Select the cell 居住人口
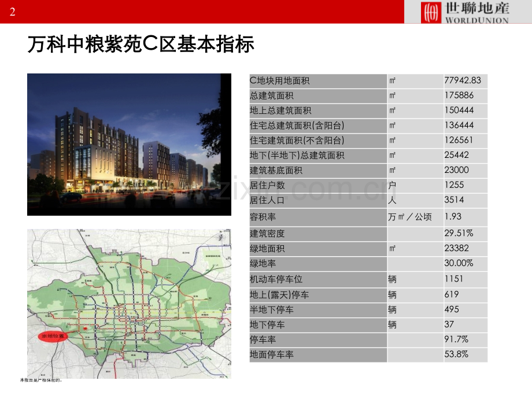 point(318,200)
